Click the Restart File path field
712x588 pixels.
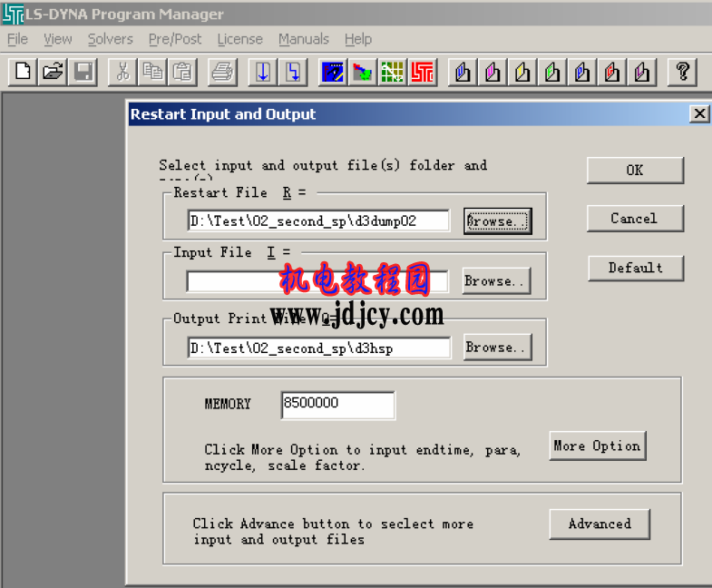[318, 220]
